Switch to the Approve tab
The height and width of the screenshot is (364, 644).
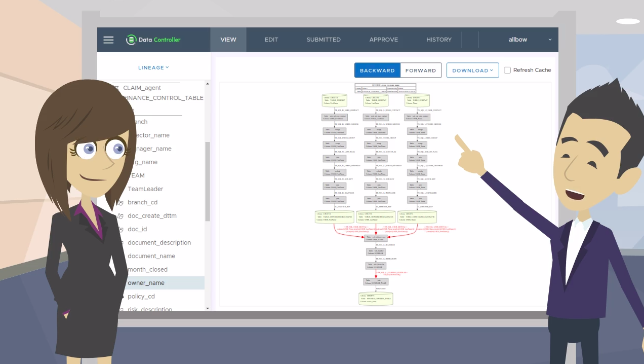coord(383,40)
